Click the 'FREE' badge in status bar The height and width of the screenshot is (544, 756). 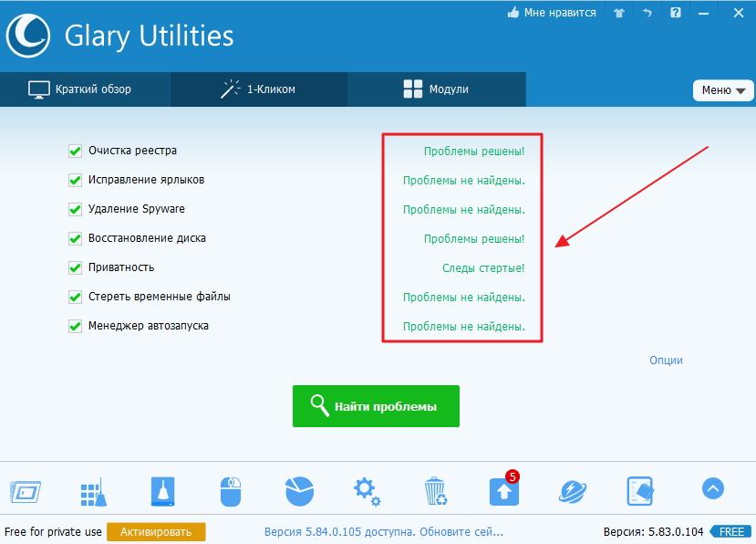click(731, 532)
